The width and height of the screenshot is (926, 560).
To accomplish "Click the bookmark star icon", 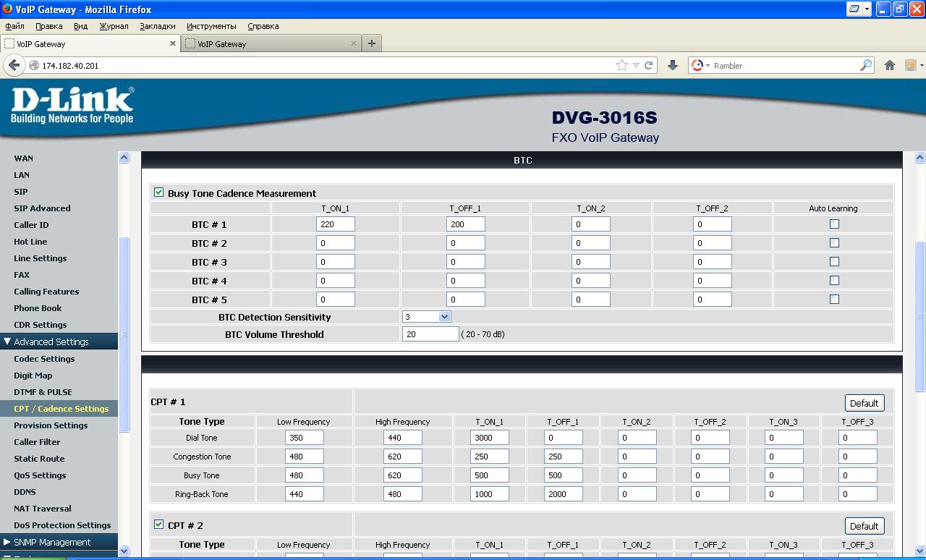I will click(x=621, y=65).
